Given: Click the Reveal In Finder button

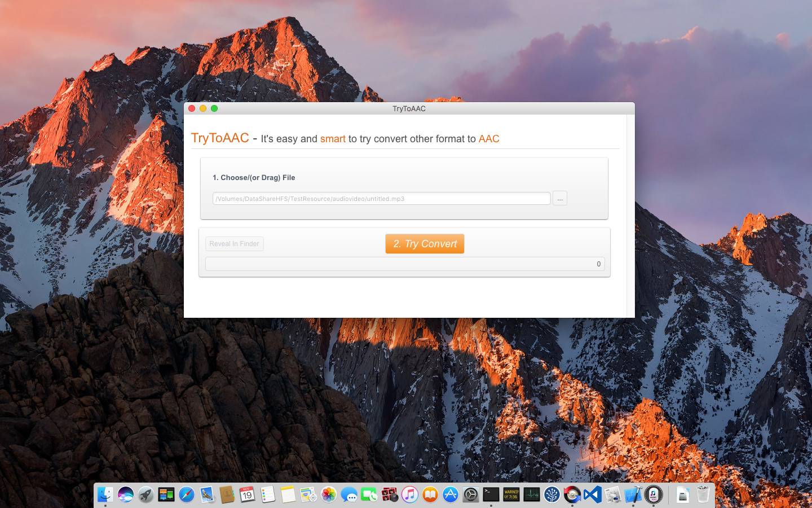Looking at the screenshot, I should 234,244.
